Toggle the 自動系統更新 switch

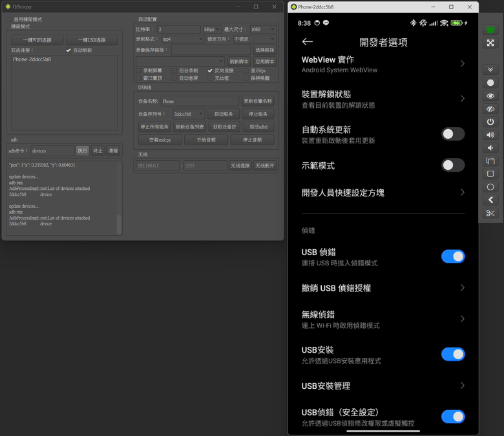[x=453, y=134]
